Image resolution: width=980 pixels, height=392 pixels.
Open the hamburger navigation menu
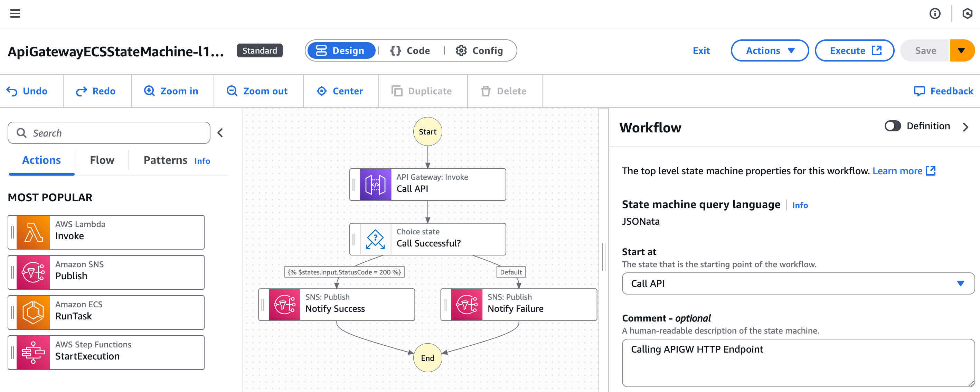(15, 14)
